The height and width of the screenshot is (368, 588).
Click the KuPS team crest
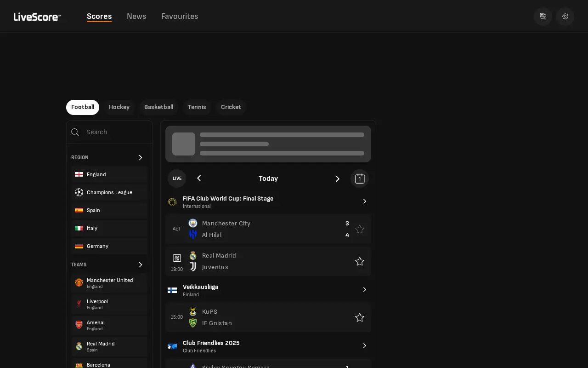pyautogui.click(x=193, y=311)
